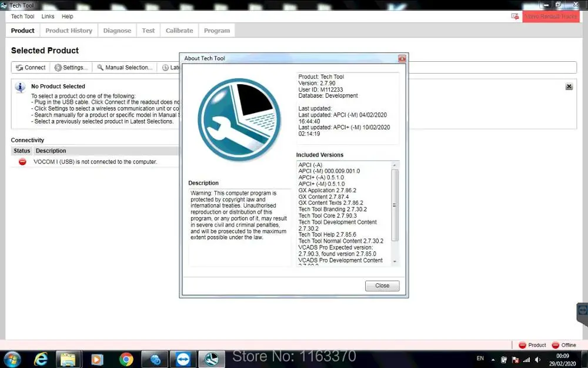Open the Settings... toolbar button

(x=71, y=68)
